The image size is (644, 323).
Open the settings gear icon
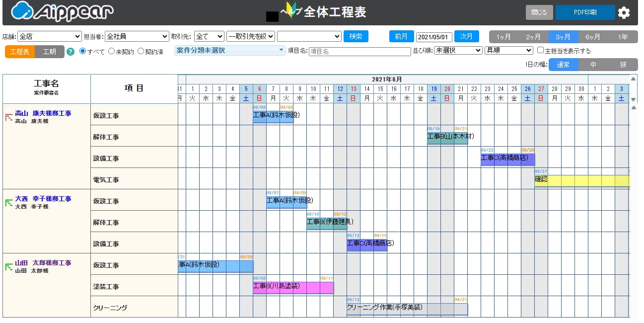[x=624, y=13]
